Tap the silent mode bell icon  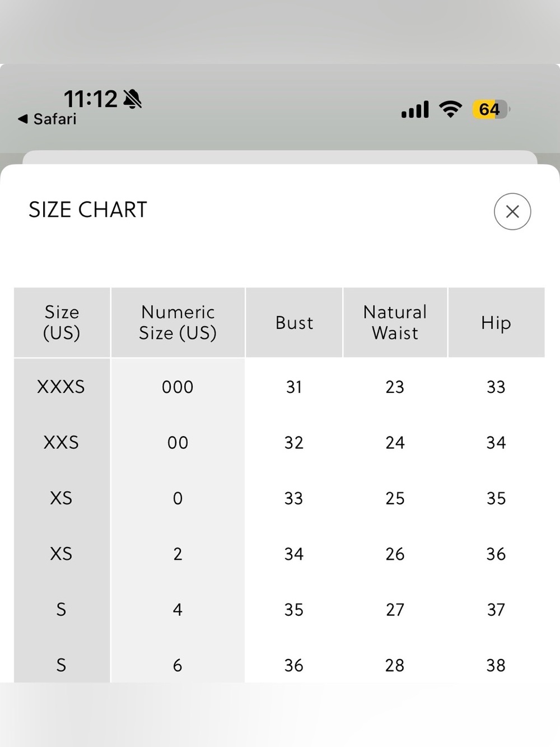[x=132, y=99]
